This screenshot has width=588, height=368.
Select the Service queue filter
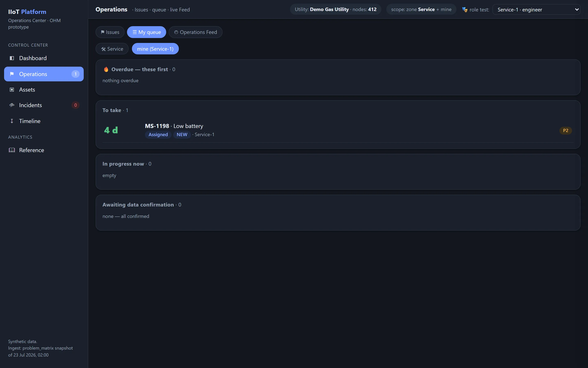pyautogui.click(x=112, y=49)
